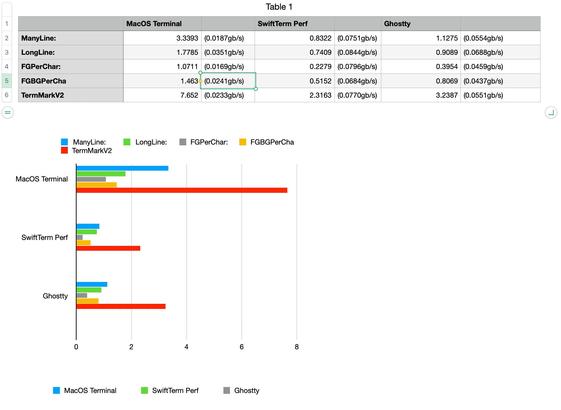Click blue MacOS Terminal swatch in bottom legend
Viewport: 561px width, 410px height.
pyautogui.click(x=56, y=390)
